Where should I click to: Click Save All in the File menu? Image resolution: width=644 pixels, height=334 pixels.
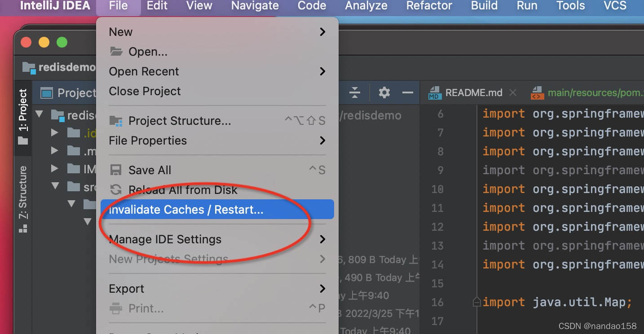(217, 170)
